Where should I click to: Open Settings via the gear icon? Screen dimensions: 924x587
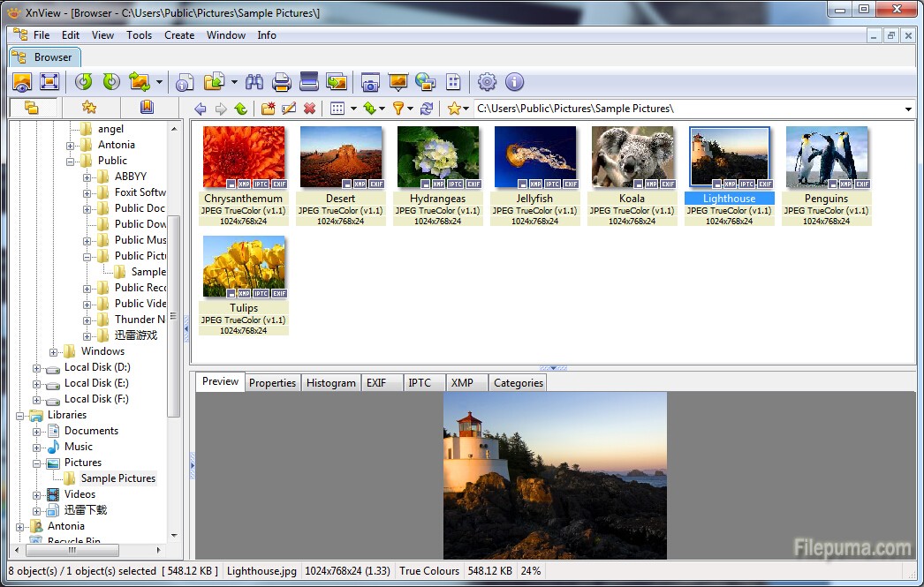(x=487, y=82)
